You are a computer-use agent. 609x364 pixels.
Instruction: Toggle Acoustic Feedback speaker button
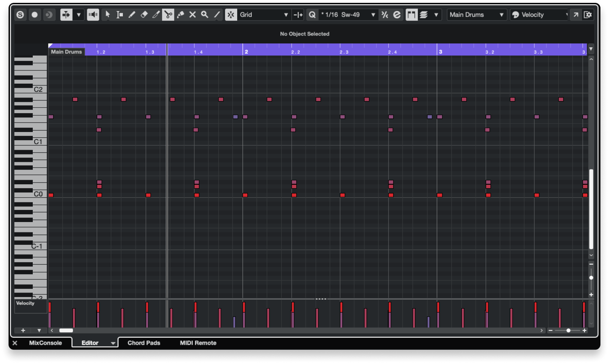[x=93, y=15]
